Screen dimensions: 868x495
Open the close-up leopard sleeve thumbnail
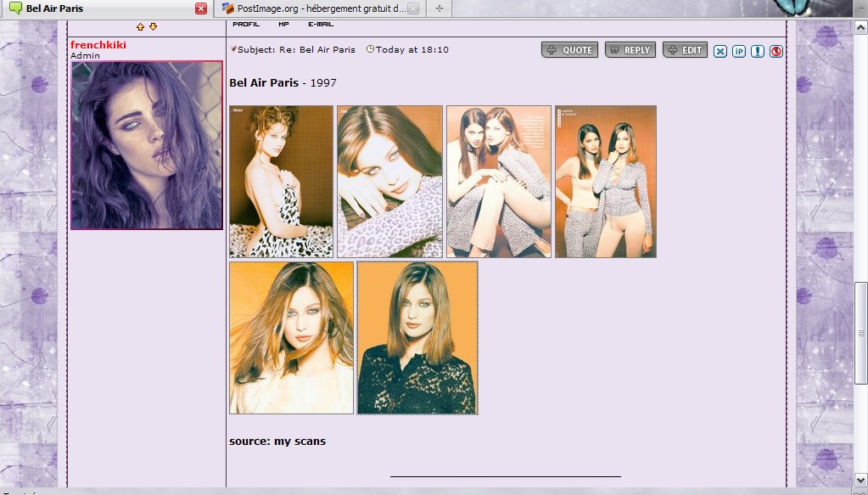pyautogui.click(x=389, y=182)
